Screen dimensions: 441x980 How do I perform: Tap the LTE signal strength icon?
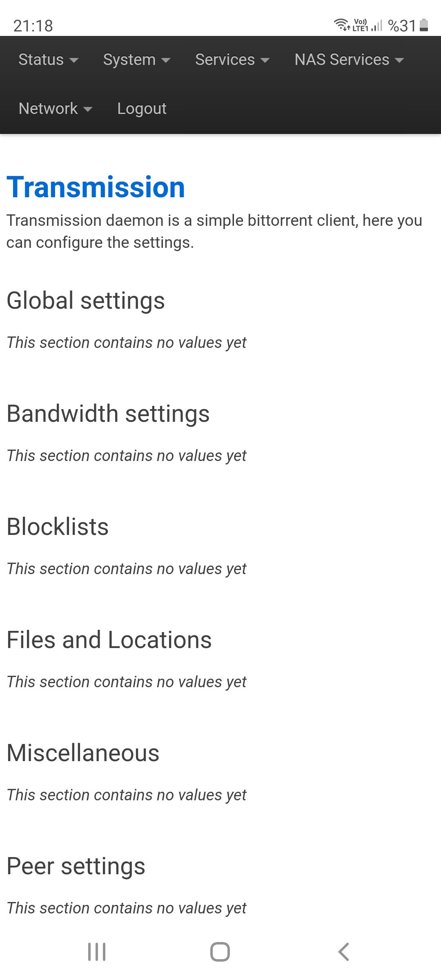377,25
